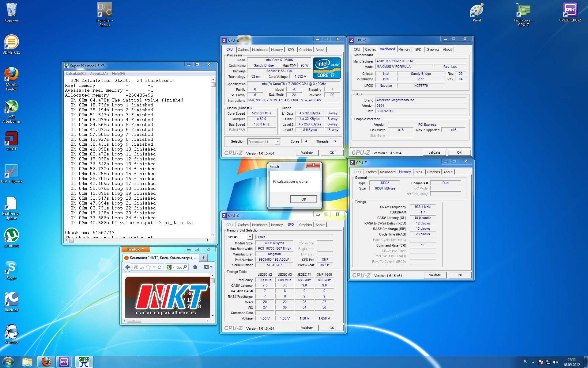
Task: Open Windows Explorer from the taskbar
Action: pyautogui.click(x=27, y=362)
